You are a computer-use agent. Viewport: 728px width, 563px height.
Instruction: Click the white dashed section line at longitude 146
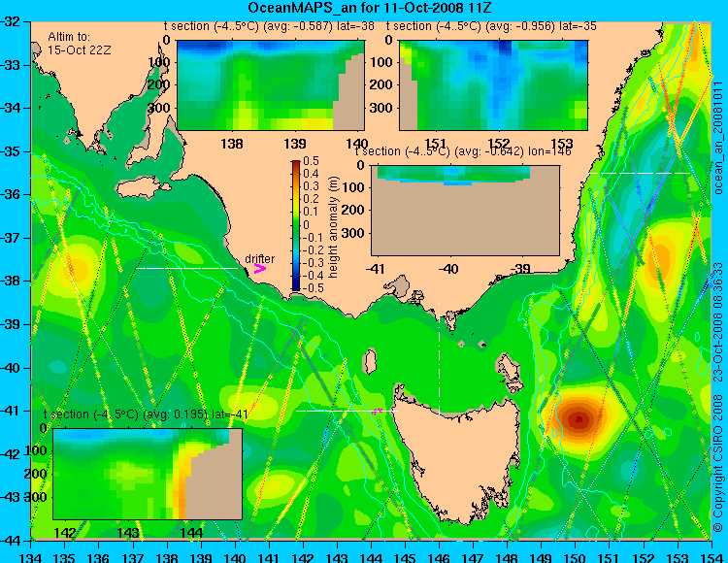pyautogui.click(x=439, y=358)
